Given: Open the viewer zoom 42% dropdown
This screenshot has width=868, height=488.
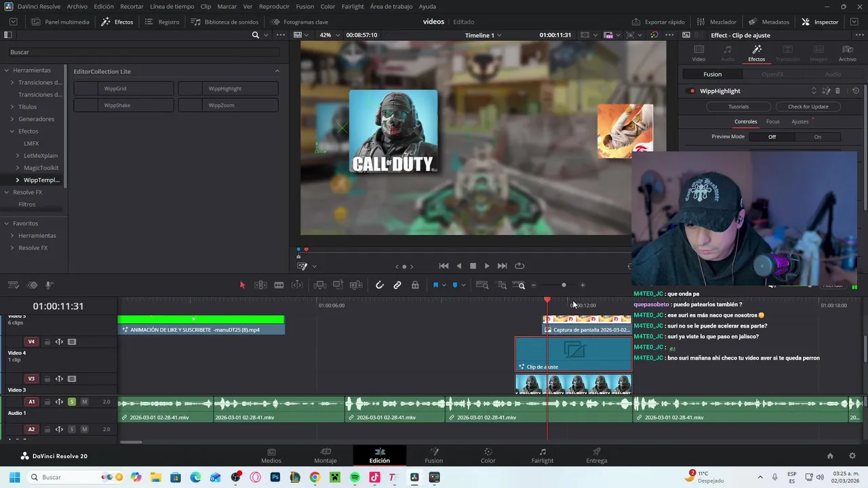Looking at the screenshot, I should pyautogui.click(x=329, y=35).
